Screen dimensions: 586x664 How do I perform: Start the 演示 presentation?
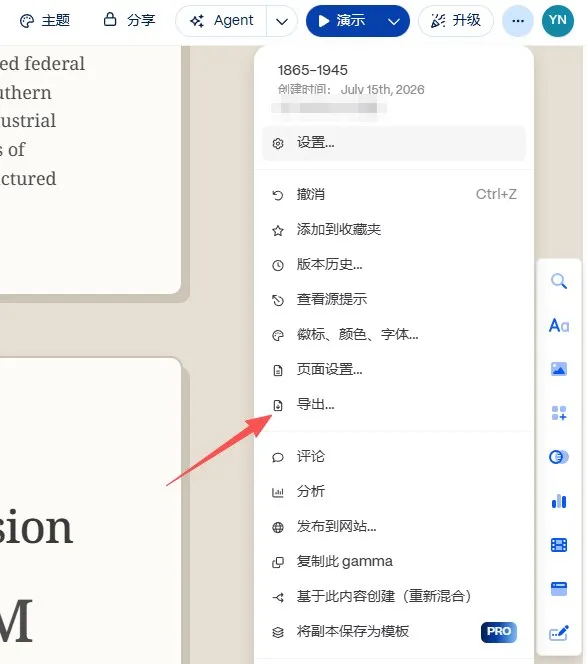(x=343, y=21)
